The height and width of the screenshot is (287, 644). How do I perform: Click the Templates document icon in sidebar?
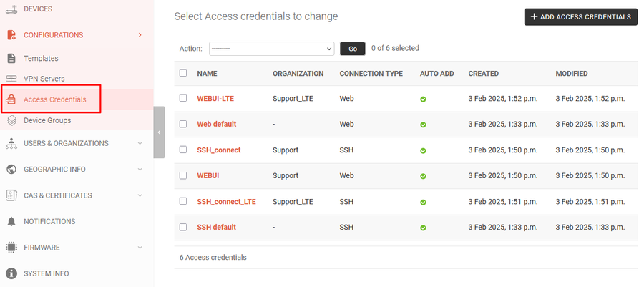point(11,59)
